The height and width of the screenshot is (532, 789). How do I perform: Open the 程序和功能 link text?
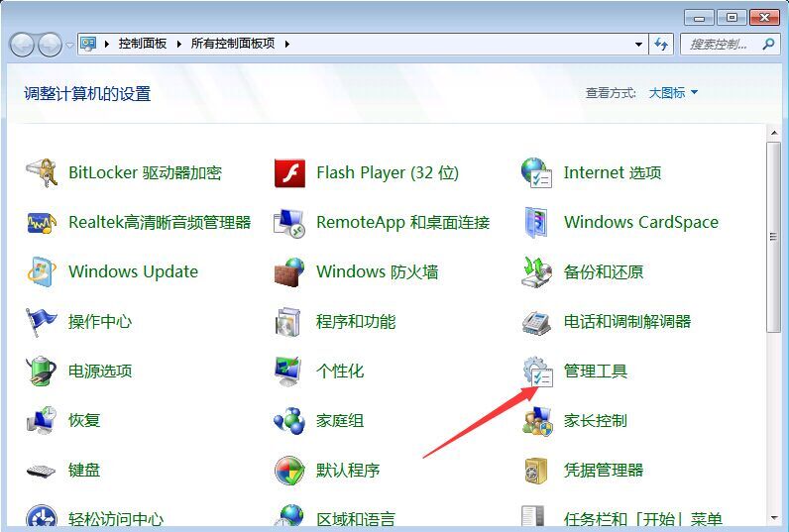(x=356, y=321)
